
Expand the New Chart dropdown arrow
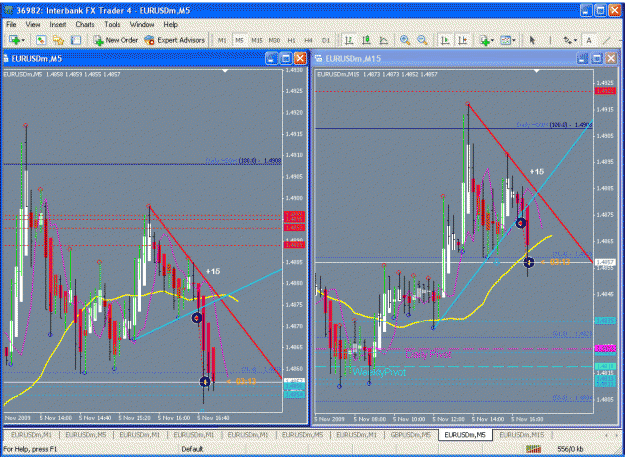(23, 40)
